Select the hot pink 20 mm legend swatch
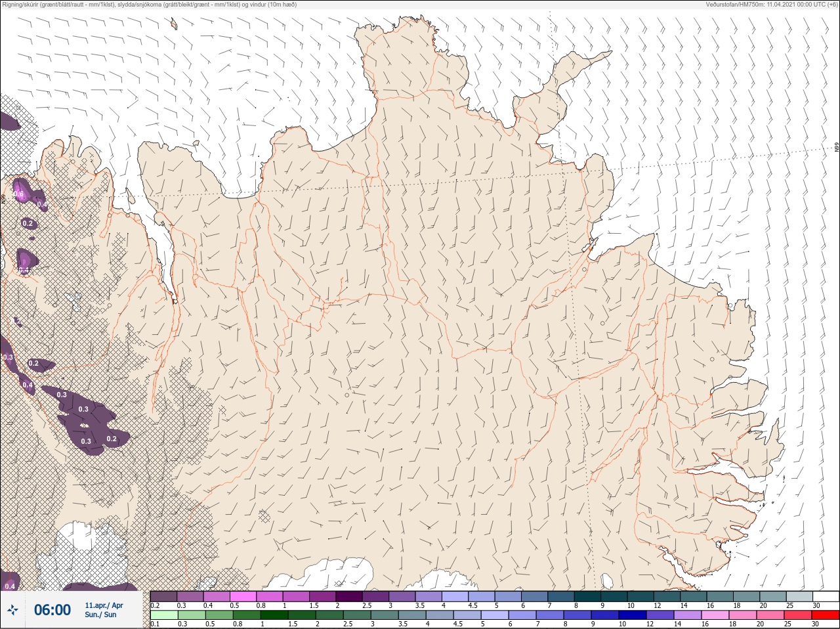840x629 pixels. click(770, 615)
